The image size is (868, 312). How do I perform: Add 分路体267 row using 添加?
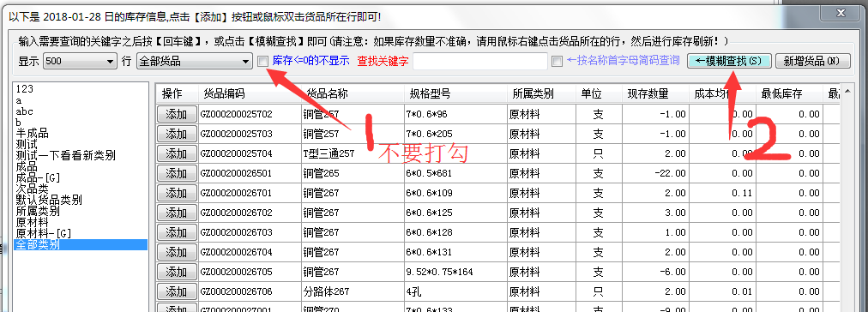[177, 291]
